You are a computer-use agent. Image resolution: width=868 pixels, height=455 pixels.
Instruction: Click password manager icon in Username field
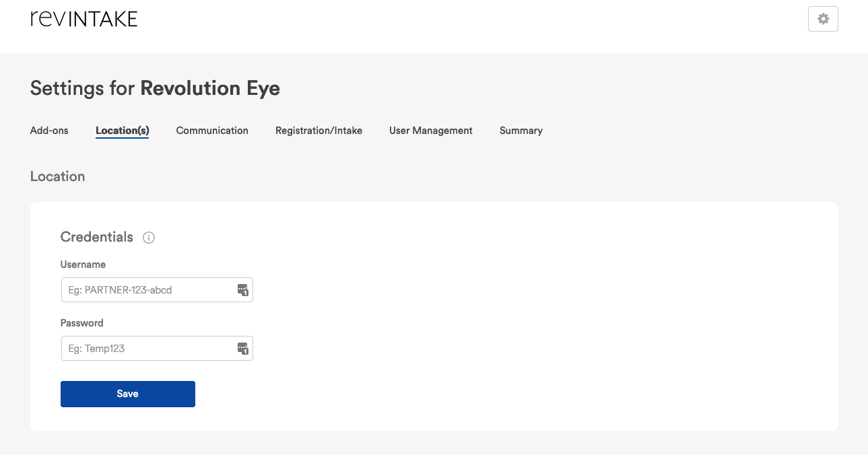click(242, 290)
